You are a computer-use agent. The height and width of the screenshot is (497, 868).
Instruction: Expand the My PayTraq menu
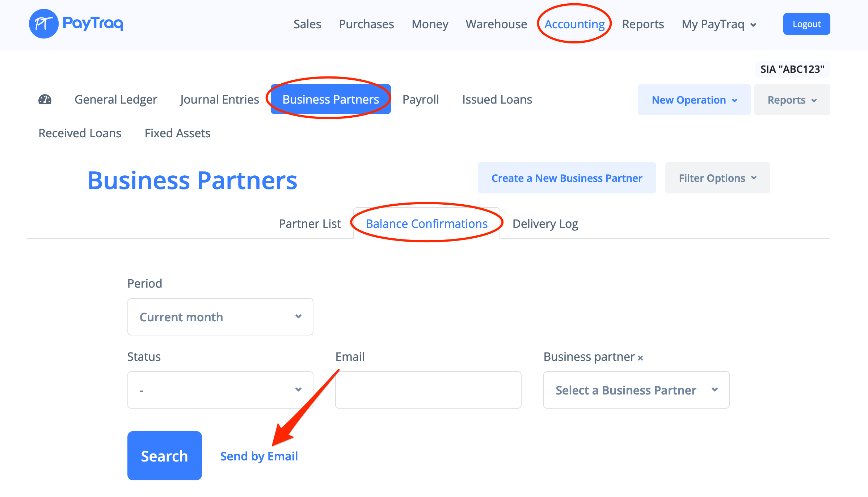719,24
